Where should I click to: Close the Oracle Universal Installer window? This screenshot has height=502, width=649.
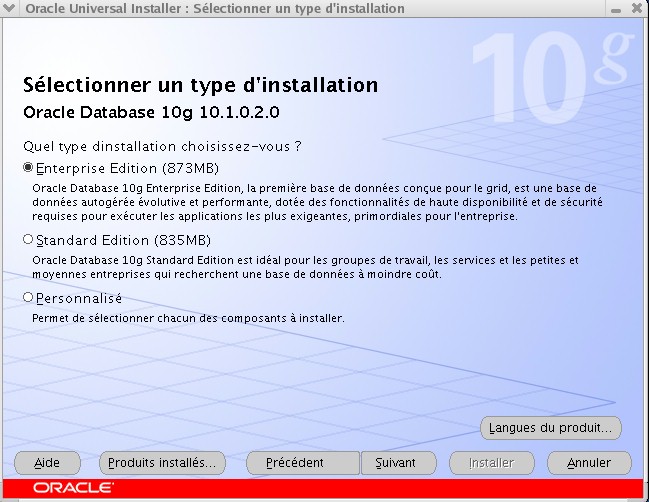pyautogui.click(x=637, y=8)
